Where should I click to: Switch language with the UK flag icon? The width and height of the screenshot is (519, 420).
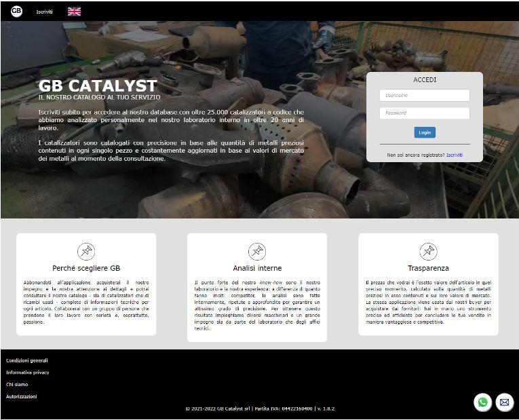pyautogui.click(x=74, y=12)
